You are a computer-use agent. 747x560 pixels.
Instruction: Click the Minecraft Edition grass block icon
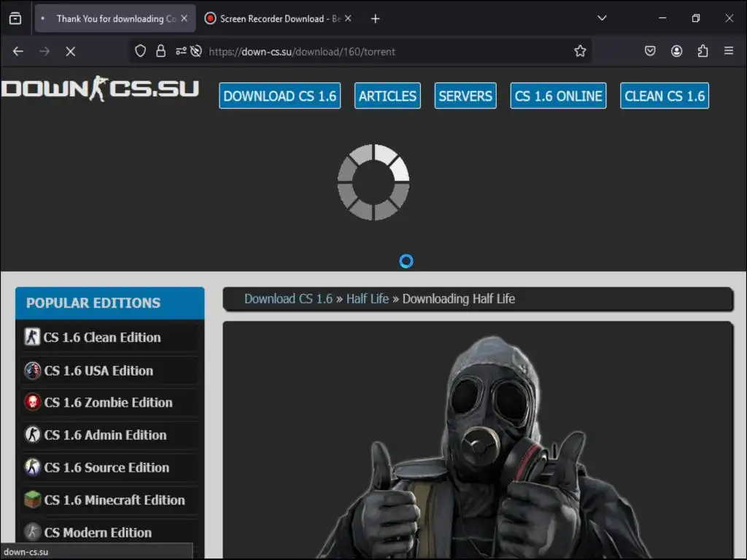(x=32, y=499)
